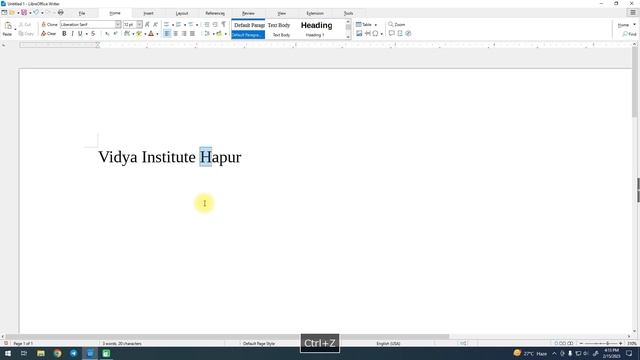
Task: Open the Review tab
Action: (248, 13)
